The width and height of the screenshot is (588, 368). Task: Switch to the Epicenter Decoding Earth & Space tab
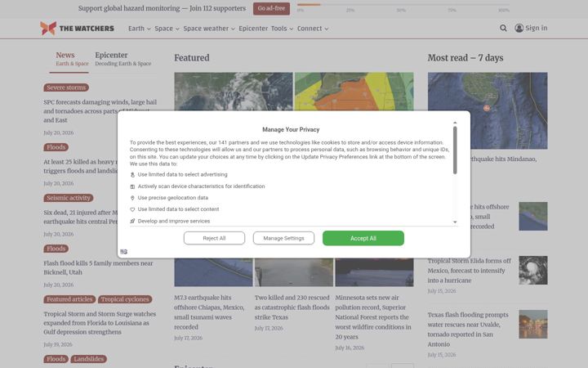coord(123,59)
